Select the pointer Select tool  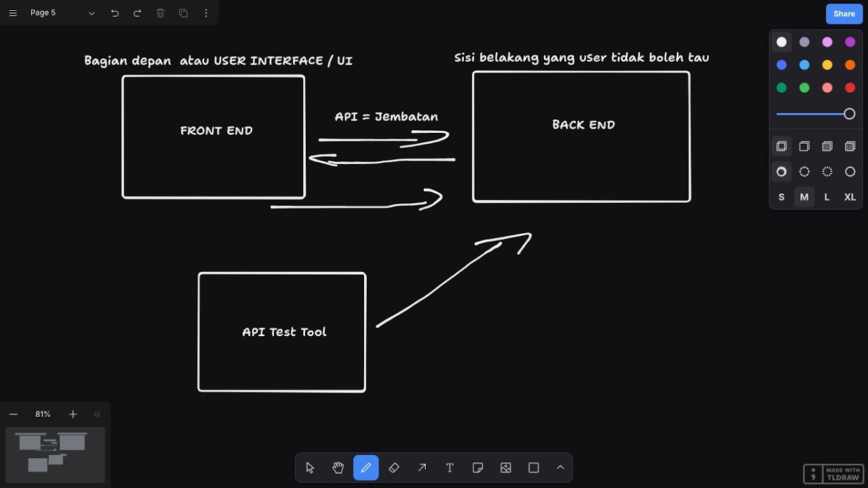click(310, 468)
